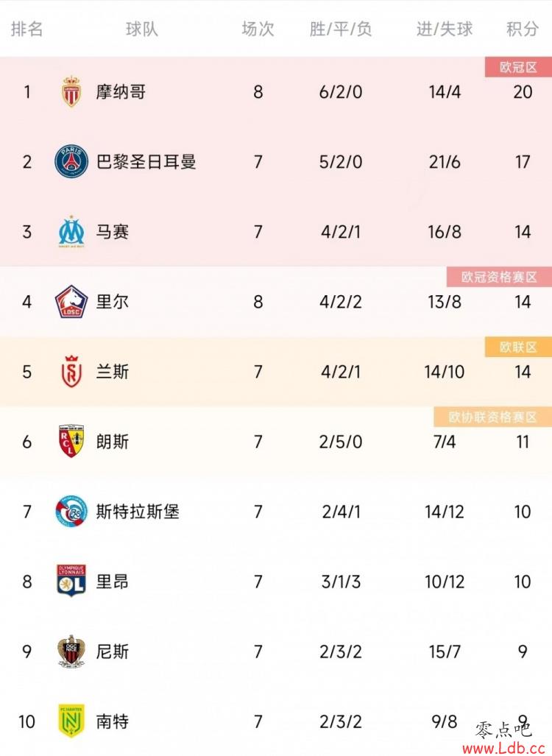
Task: Sort by the 积分 column header
Action: click(x=522, y=29)
